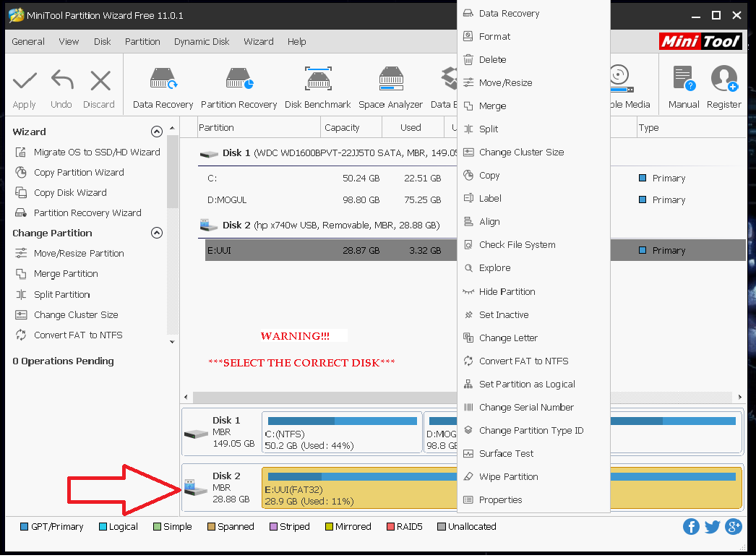Select Change Partition Type ID
The image size is (756, 558).
(x=533, y=431)
